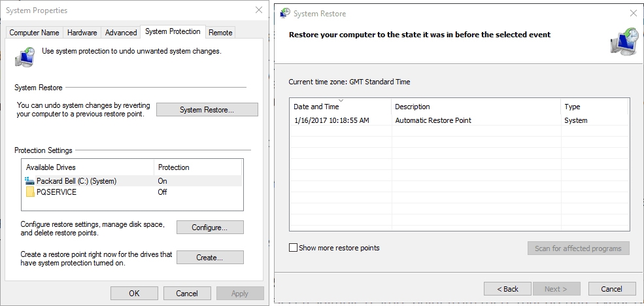Enable Show more restore points checkbox
Screen dimensions: 644x306
(293, 248)
